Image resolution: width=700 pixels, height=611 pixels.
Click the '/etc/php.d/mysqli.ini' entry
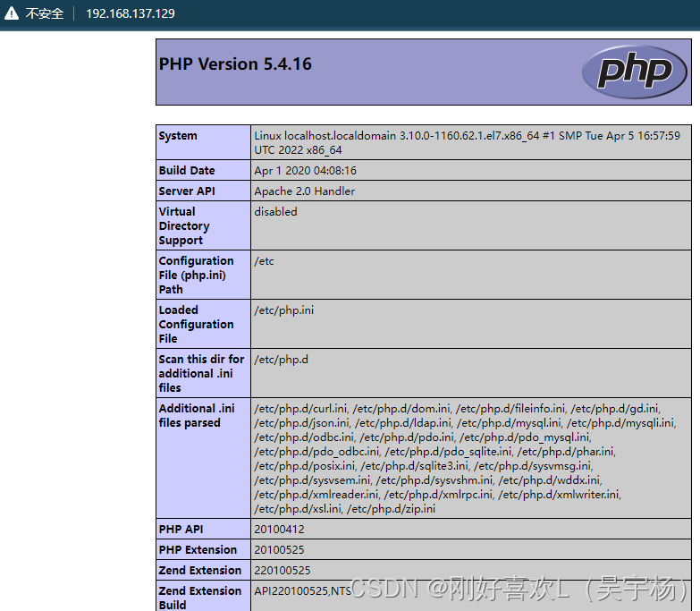[621, 422]
